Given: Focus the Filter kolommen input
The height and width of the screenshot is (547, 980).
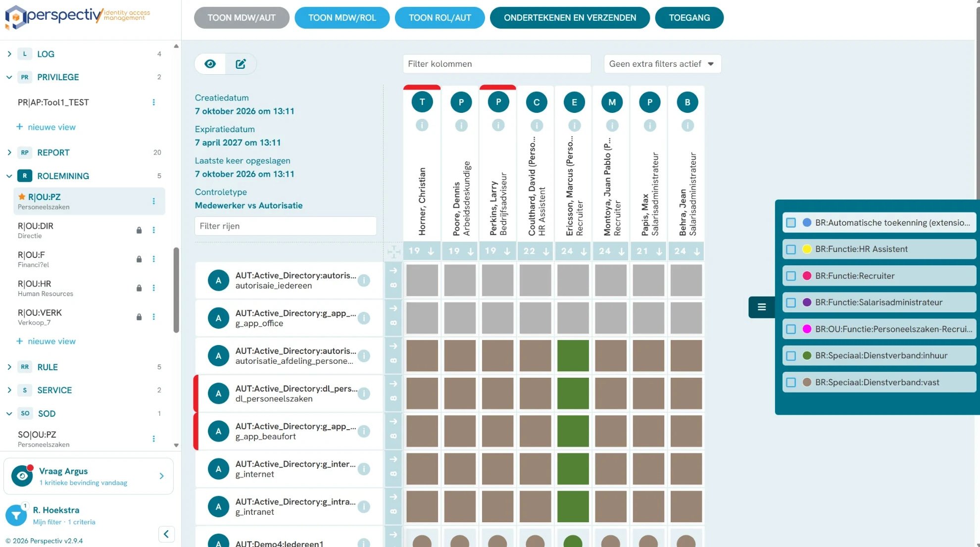Looking at the screenshot, I should click(497, 64).
